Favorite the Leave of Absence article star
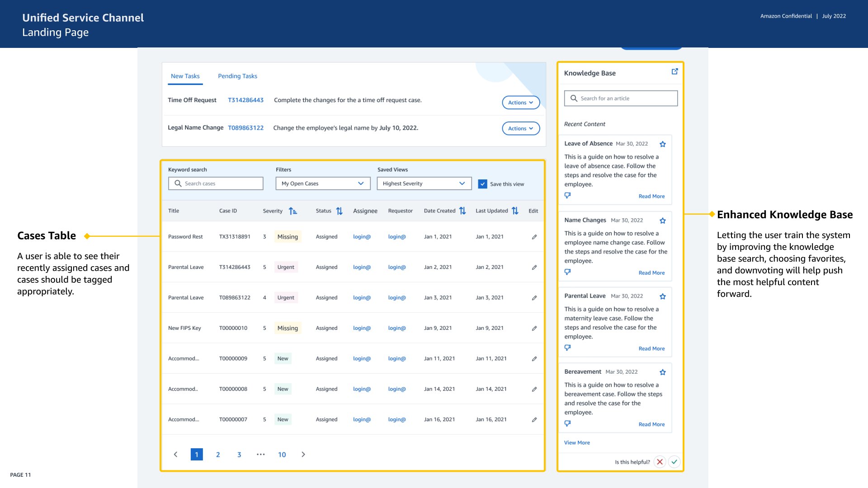Image resolution: width=868 pixels, height=488 pixels. point(662,144)
